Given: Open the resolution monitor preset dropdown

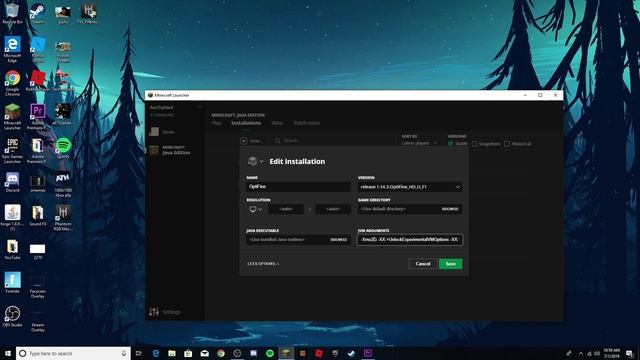Looking at the screenshot, I should (x=256, y=209).
